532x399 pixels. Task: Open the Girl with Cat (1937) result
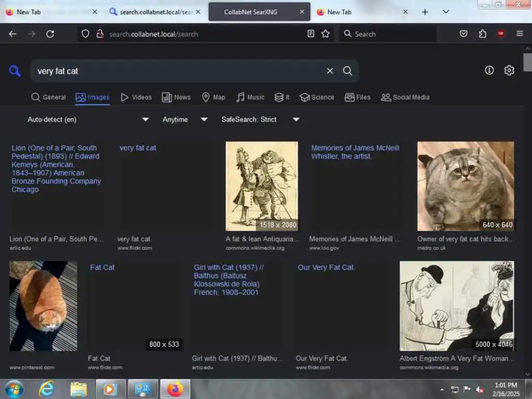(237, 305)
